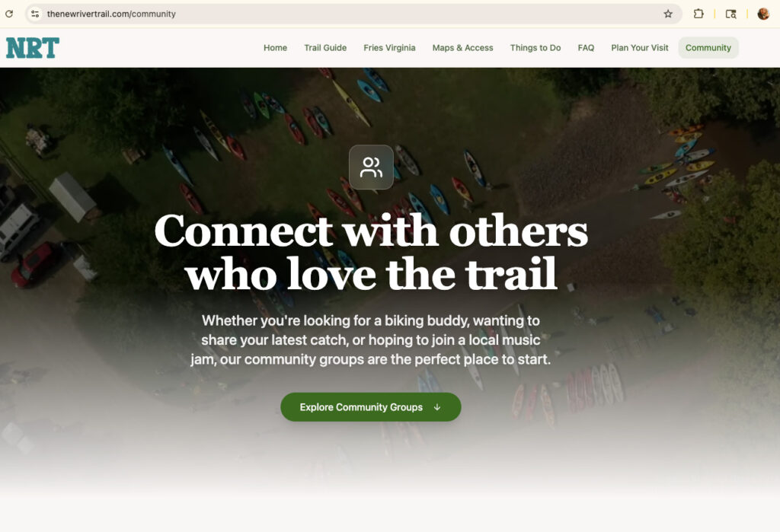The width and height of the screenshot is (780, 532).
Task: Click the community people icon above the headline
Action: [371, 167]
